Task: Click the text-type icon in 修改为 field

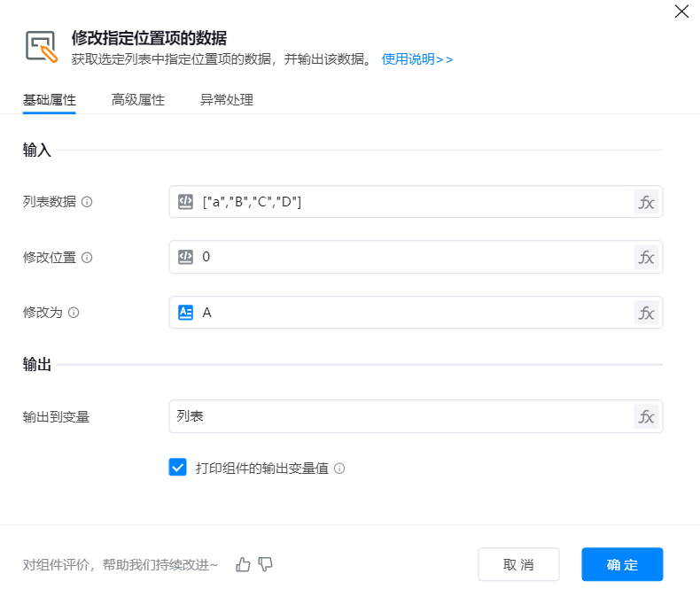Action: [x=185, y=313]
